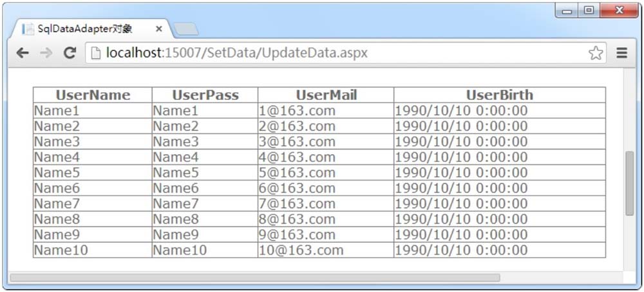Click the browser forward arrow
The image size is (644, 292).
tap(46, 53)
